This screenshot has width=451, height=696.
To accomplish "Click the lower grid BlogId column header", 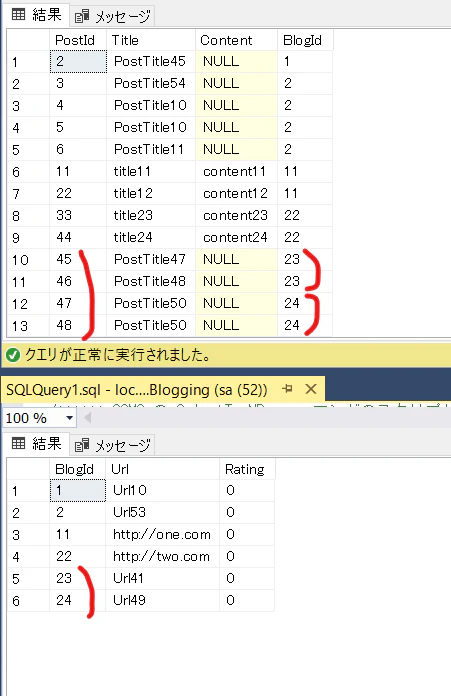I will pos(77,469).
